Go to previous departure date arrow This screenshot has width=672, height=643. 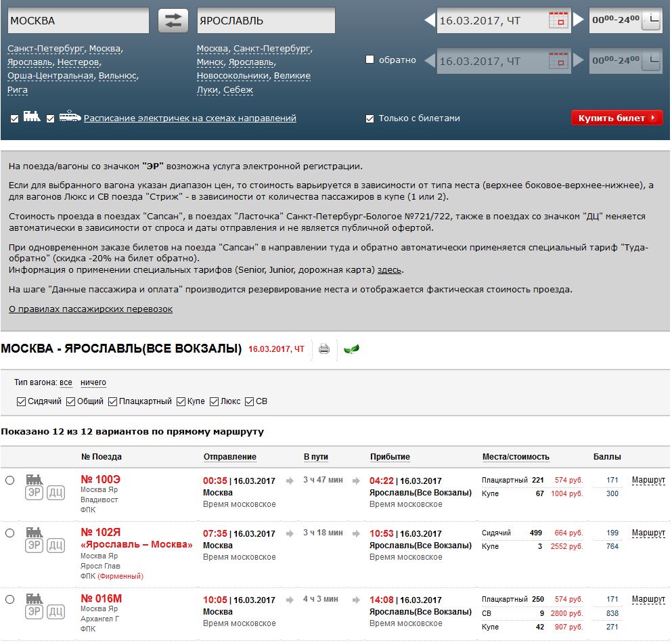pyautogui.click(x=429, y=20)
